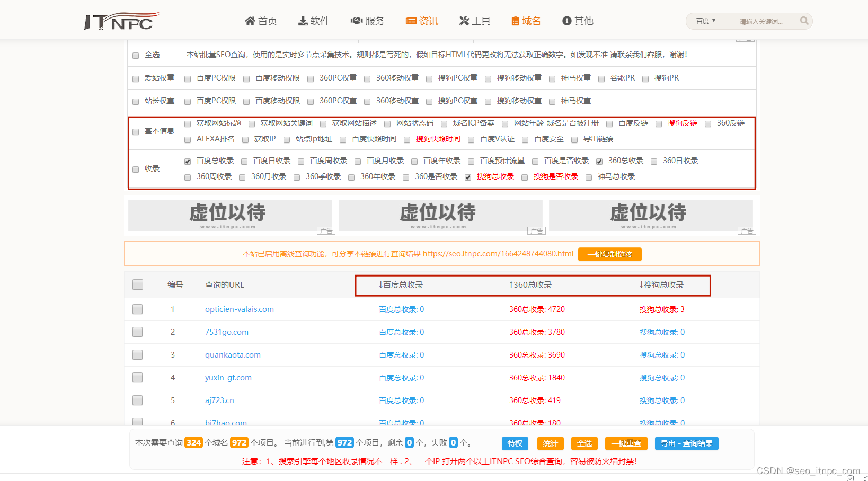Open the 工具 tools menu

[x=475, y=21]
